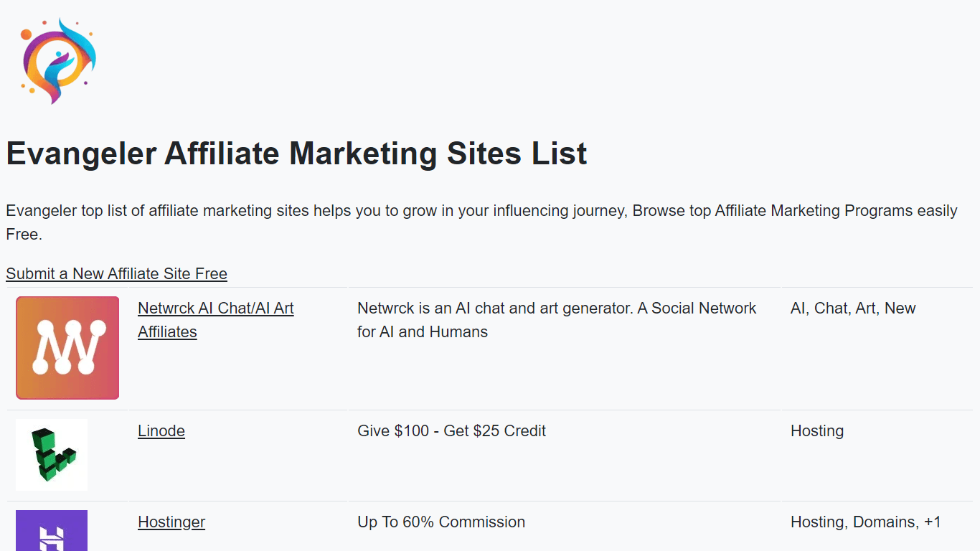Click the Hosting tag in the Linode row

click(x=817, y=431)
